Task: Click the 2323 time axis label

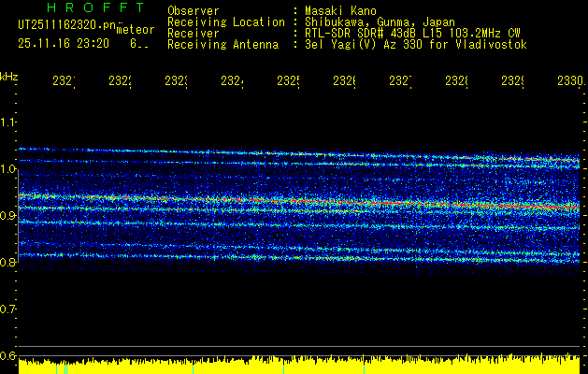Action: tap(177, 81)
